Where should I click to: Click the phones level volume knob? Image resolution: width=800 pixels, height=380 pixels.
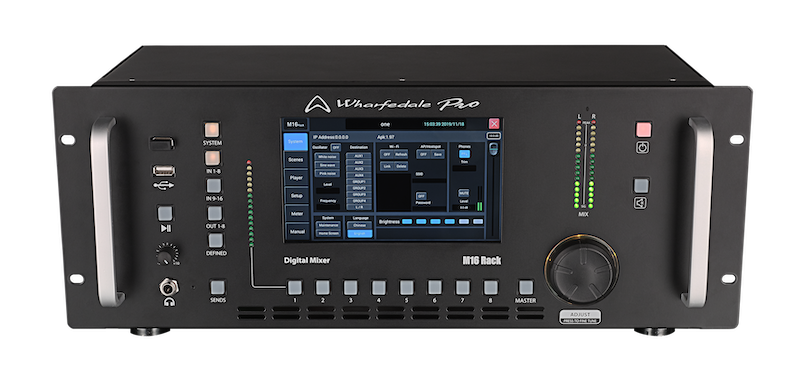click(166, 254)
